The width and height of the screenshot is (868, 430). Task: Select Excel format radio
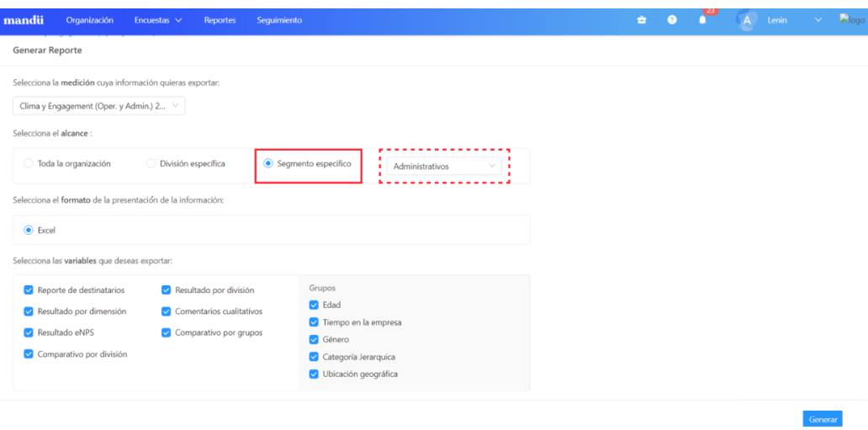click(x=29, y=231)
